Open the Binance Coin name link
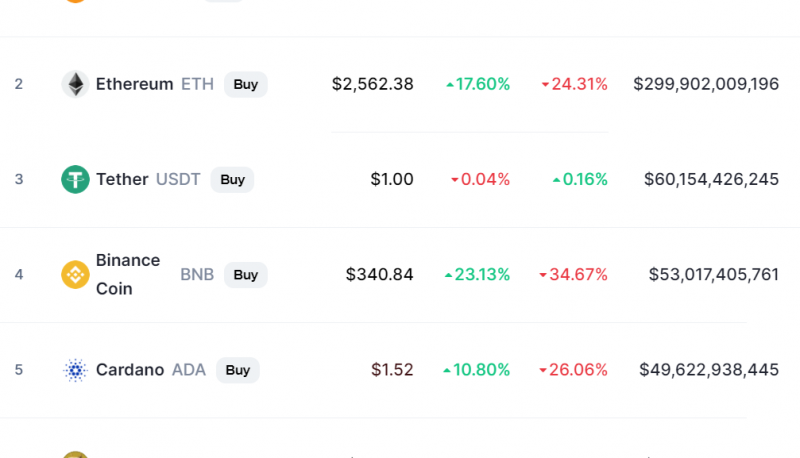800x458 pixels. pos(128,274)
